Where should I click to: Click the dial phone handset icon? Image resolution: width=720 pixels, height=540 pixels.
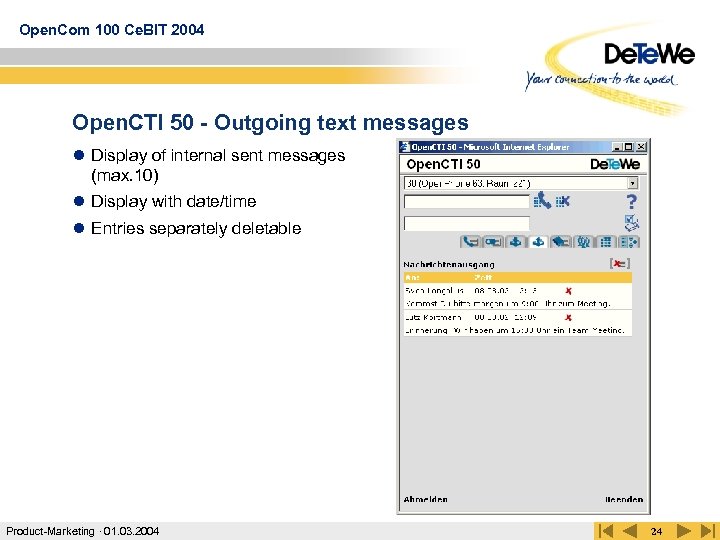point(542,200)
